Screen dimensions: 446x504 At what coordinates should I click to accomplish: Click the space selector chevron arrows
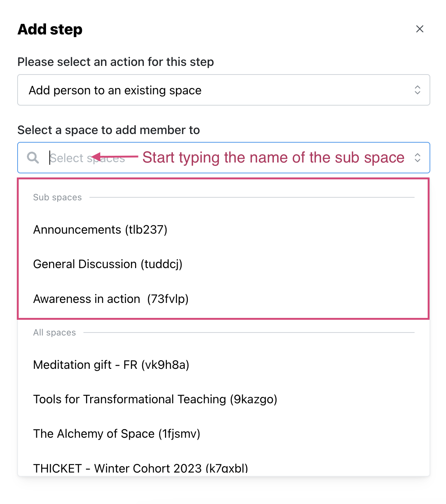coord(417,158)
